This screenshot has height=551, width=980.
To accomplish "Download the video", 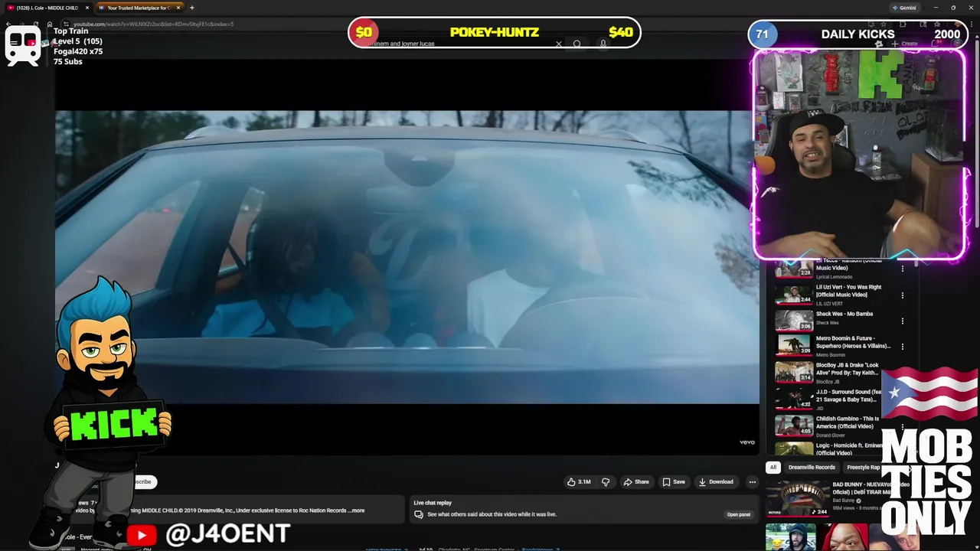I will click(x=716, y=482).
